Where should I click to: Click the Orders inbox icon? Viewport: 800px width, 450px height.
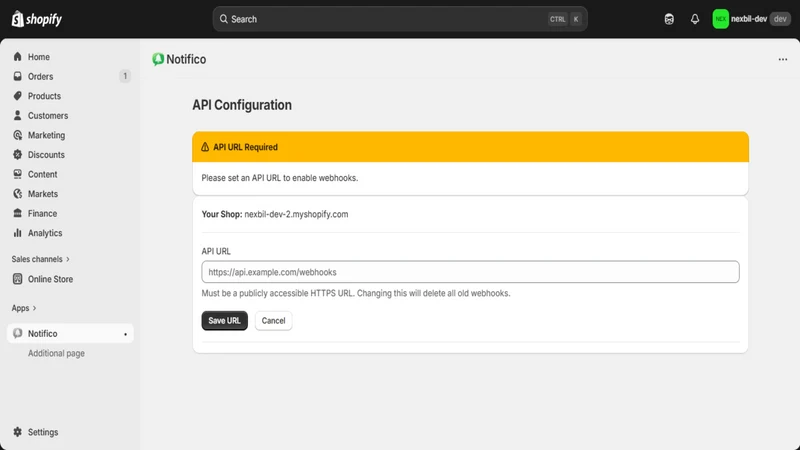[18, 76]
